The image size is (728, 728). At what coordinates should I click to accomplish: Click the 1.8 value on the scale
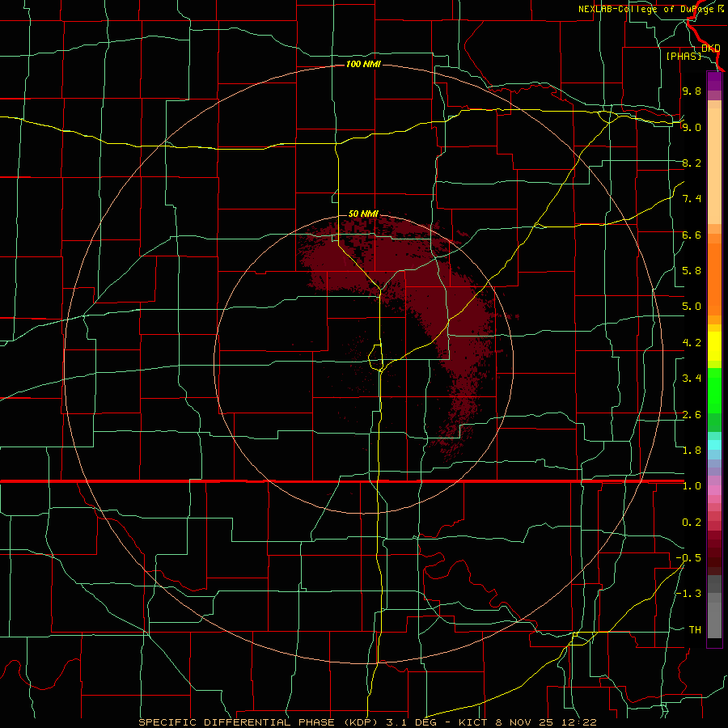pos(692,451)
